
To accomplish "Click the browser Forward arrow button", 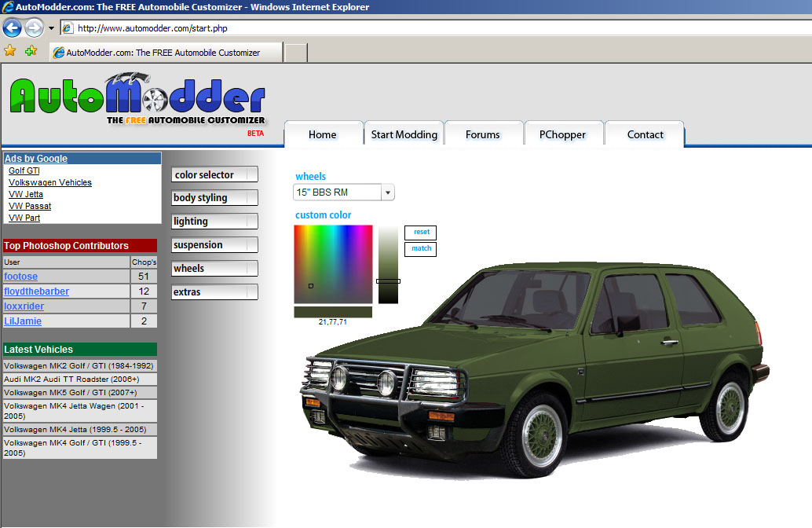I will [x=35, y=28].
